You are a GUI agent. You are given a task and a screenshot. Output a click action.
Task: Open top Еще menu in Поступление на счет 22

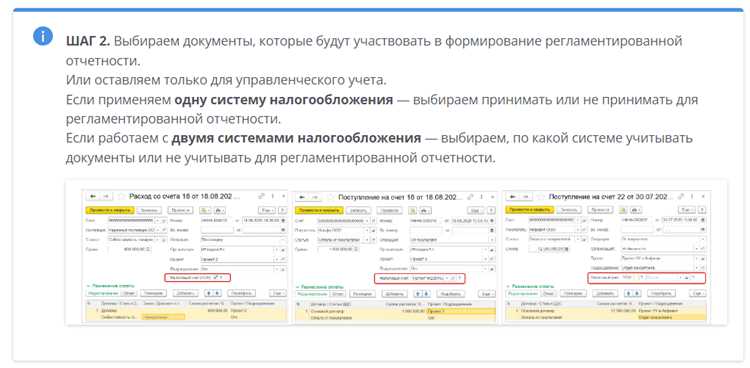tap(687, 210)
